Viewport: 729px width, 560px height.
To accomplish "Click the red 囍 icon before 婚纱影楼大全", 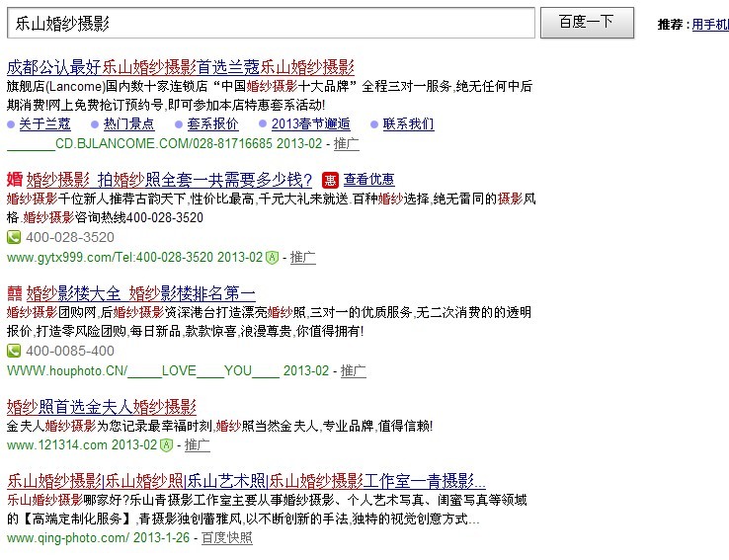I will pyautogui.click(x=15, y=293).
